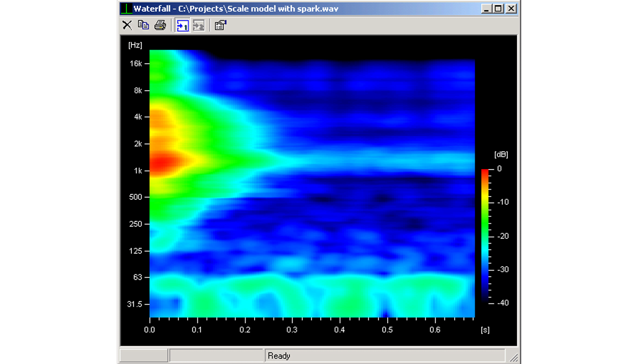Minimize the Waterfall window
This screenshot has width=638, height=364.
pos(487,9)
